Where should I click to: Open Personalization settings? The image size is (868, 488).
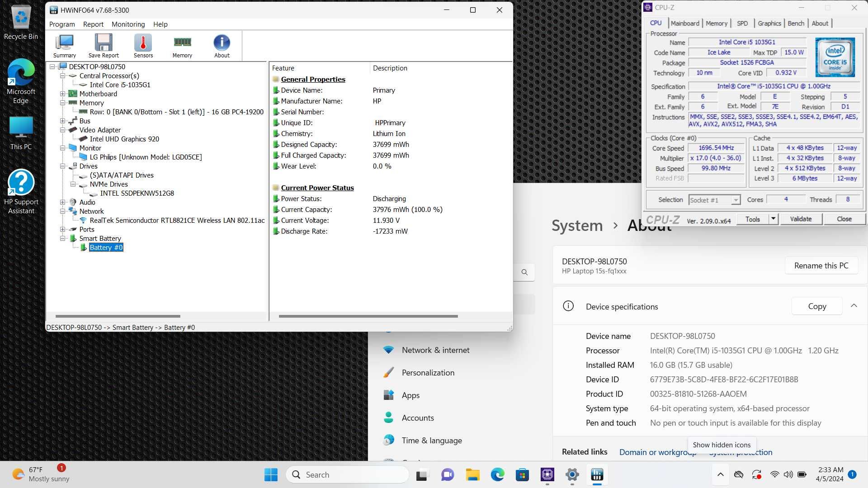pyautogui.click(x=428, y=373)
